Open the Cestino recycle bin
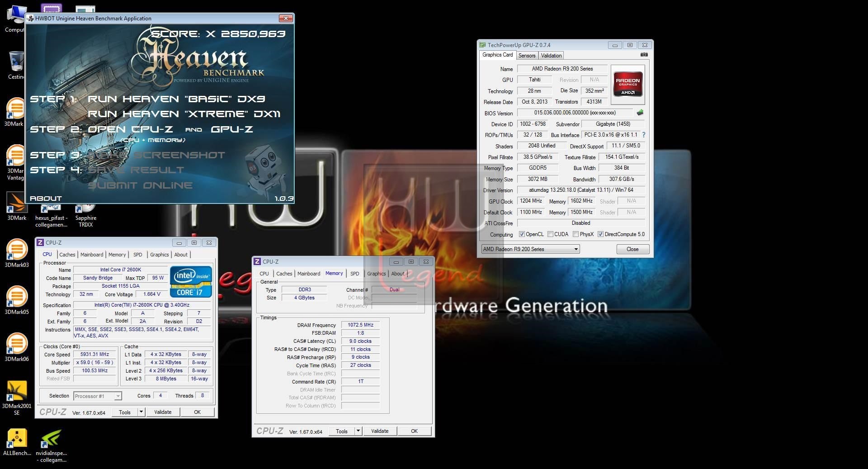868x469 pixels. (15, 65)
